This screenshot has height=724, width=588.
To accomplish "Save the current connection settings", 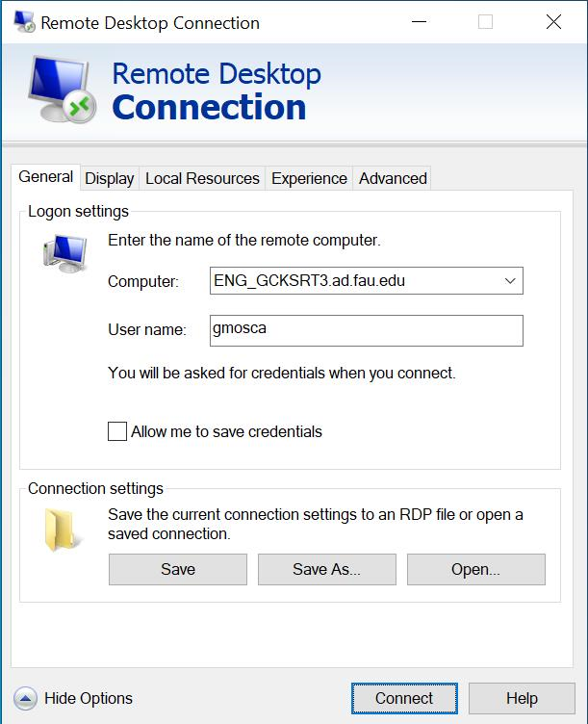I will 178,569.
